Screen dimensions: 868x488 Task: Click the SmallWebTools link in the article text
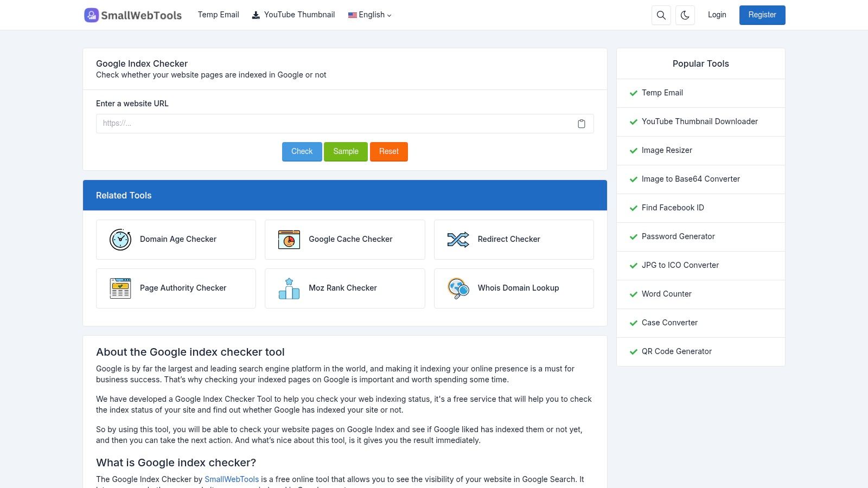coord(232,479)
